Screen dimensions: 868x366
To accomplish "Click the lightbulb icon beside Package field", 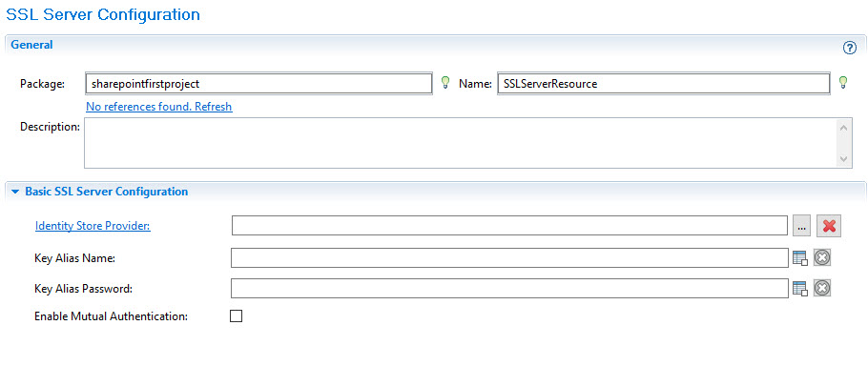I will click(444, 83).
